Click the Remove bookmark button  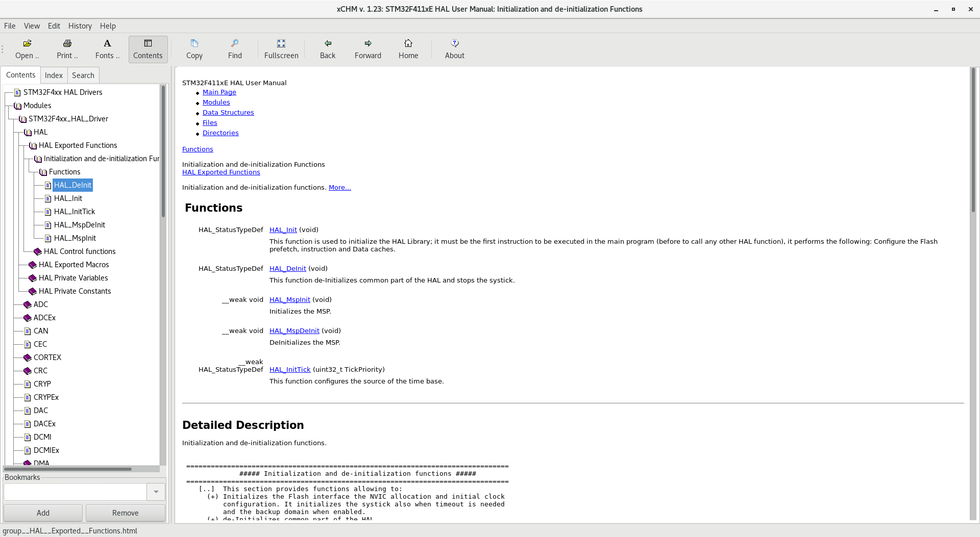tap(126, 513)
